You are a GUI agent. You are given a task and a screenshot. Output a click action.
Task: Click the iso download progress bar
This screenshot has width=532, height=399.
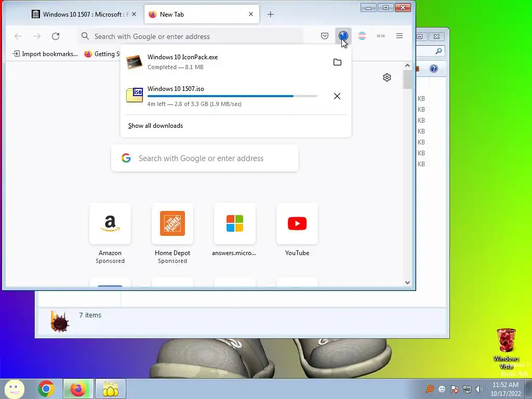(232, 96)
